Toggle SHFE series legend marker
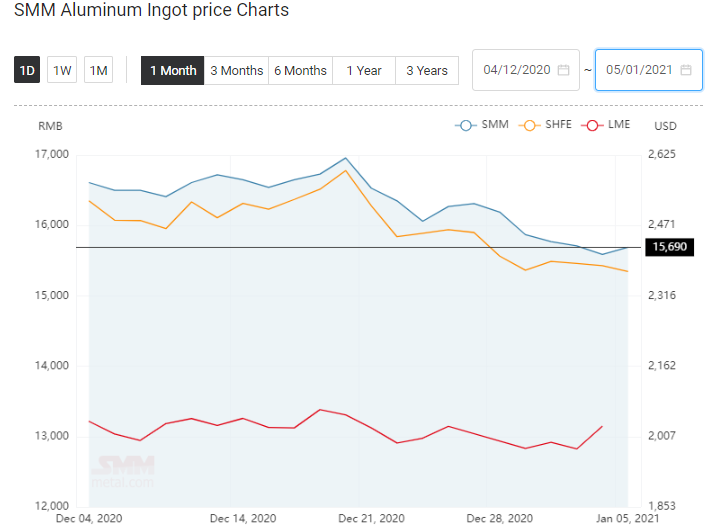Image resolution: width=727 pixels, height=532 pixels. tap(529, 125)
